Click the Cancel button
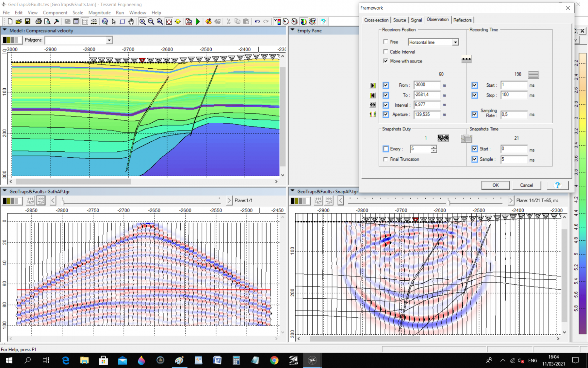Image resolution: width=588 pixels, height=368 pixels. click(x=526, y=185)
